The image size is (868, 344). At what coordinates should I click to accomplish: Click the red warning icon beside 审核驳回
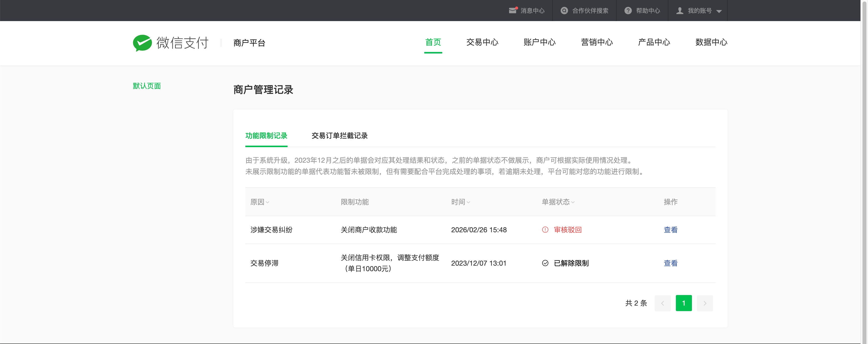tap(545, 230)
